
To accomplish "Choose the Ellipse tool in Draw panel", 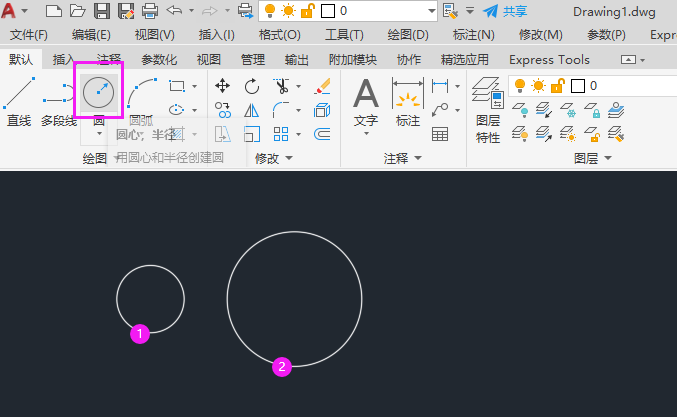I will pyautogui.click(x=177, y=110).
